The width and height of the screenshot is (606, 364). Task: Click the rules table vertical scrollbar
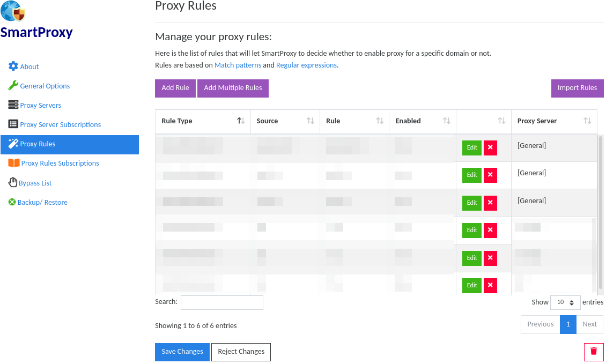tap(601, 214)
